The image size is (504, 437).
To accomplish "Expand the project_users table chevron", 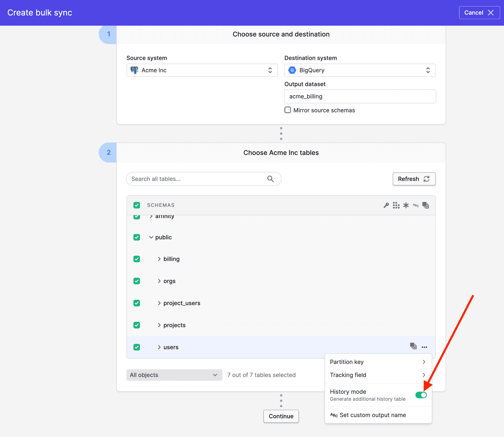I will [159, 303].
